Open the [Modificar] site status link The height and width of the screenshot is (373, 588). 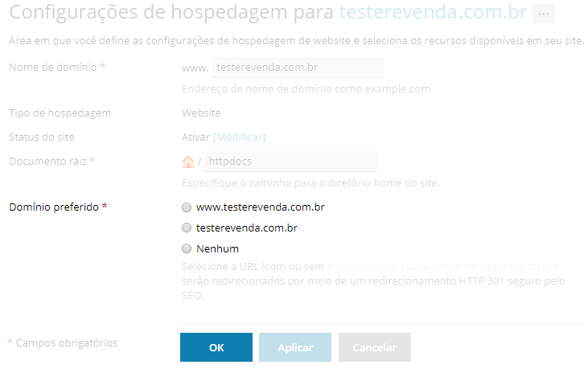239,137
